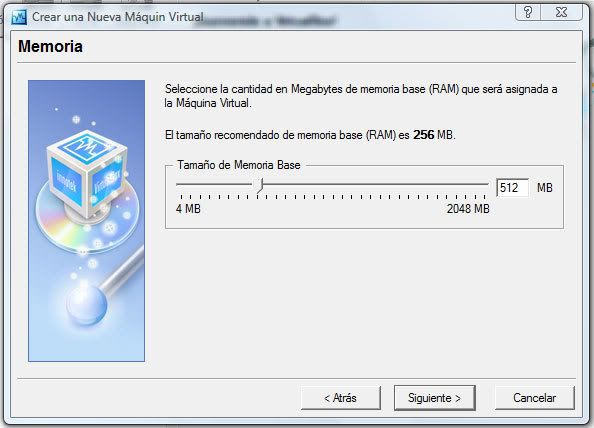Select the Memoria heading text
This screenshot has height=428, width=594.
tap(50, 47)
